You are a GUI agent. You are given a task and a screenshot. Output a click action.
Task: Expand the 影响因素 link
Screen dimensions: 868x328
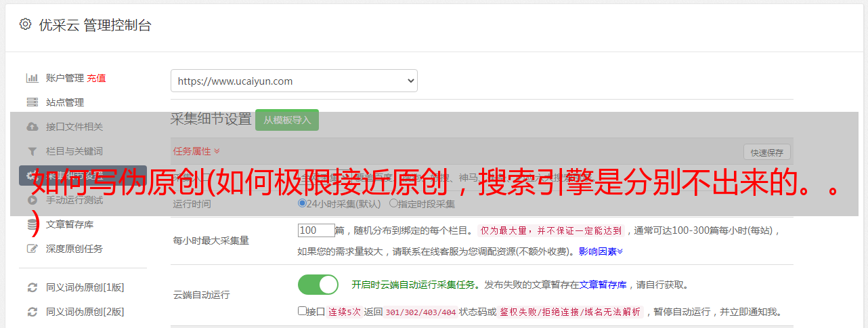click(601, 251)
